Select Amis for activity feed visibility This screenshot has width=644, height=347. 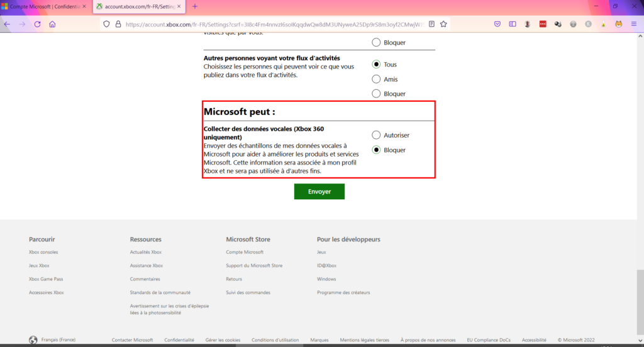[376, 79]
